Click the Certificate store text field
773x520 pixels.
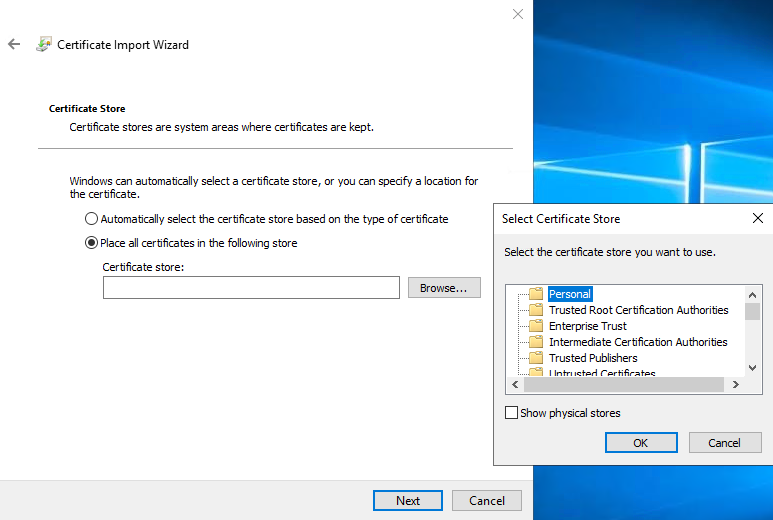click(x=251, y=288)
